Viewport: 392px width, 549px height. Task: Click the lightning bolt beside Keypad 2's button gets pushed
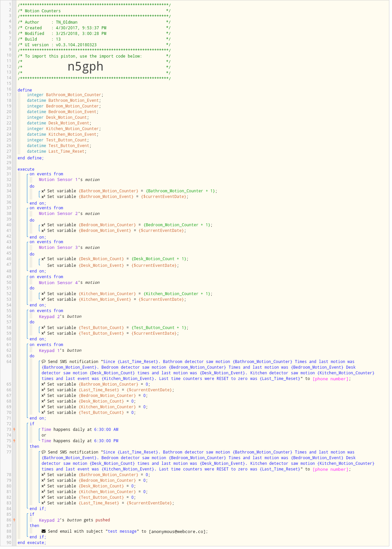(14, 520)
